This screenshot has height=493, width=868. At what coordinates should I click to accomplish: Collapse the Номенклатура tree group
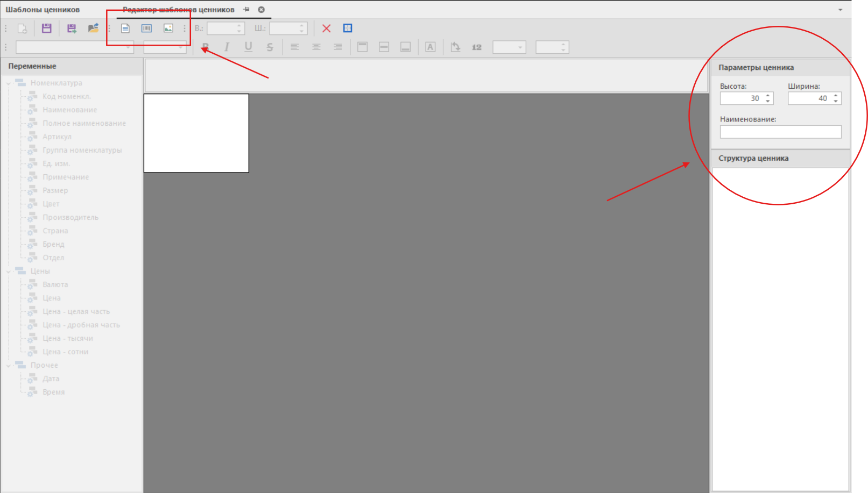[9, 83]
